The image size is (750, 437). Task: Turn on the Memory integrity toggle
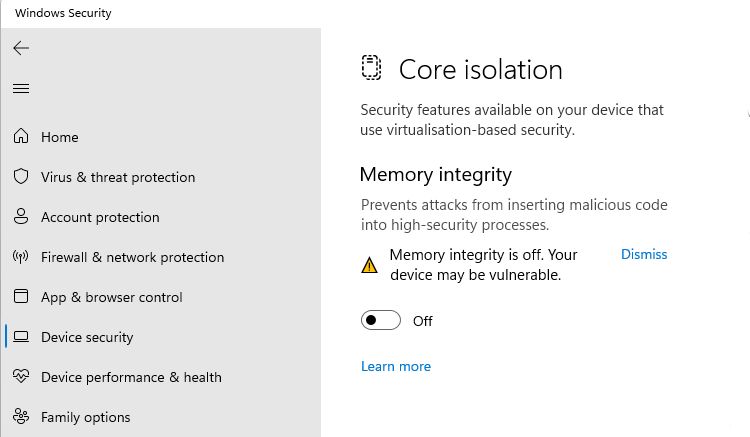[381, 320]
